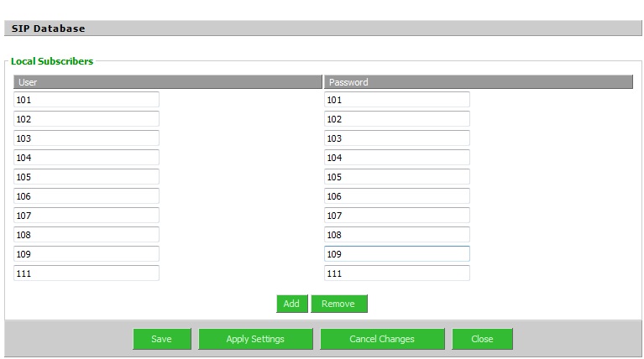This screenshot has height=359, width=644.
Task: Select the User field containing 104
Action: 86,158
